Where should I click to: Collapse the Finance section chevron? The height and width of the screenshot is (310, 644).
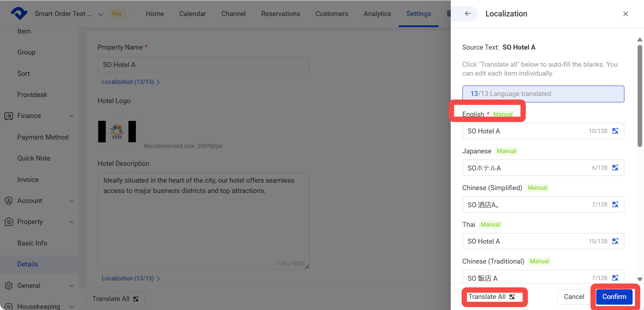[x=72, y=116]
